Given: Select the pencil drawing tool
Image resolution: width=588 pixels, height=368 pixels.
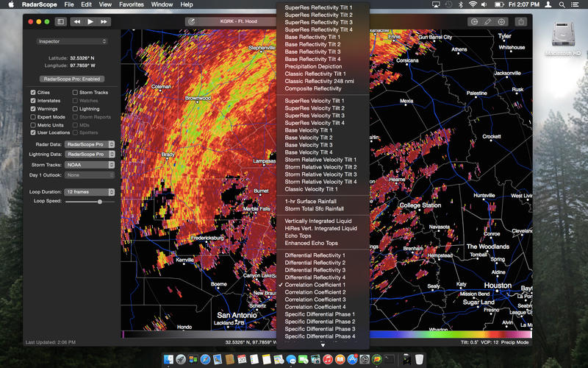Looking at the screenshot, I should [487, 22].
